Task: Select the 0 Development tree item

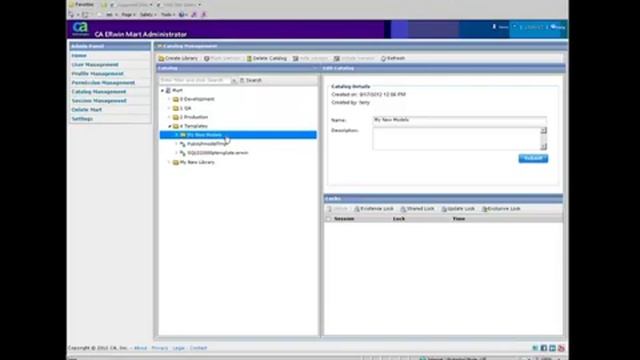Action: pos(197,99)
